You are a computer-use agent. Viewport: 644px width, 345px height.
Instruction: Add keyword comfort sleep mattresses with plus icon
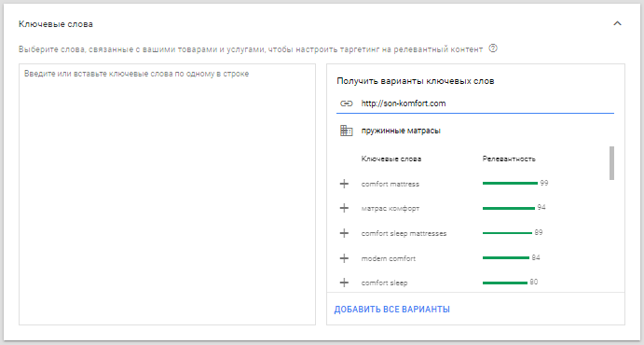pyautogui.click(x=344, y=233)
